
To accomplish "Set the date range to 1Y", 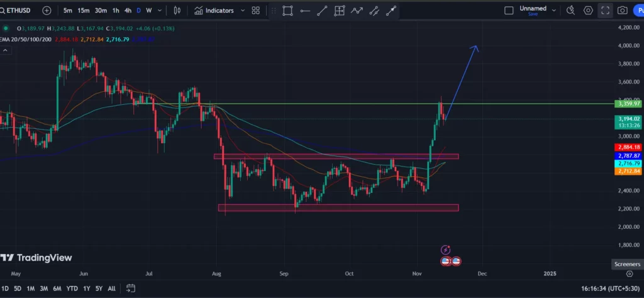I will [x=86, y=289].
